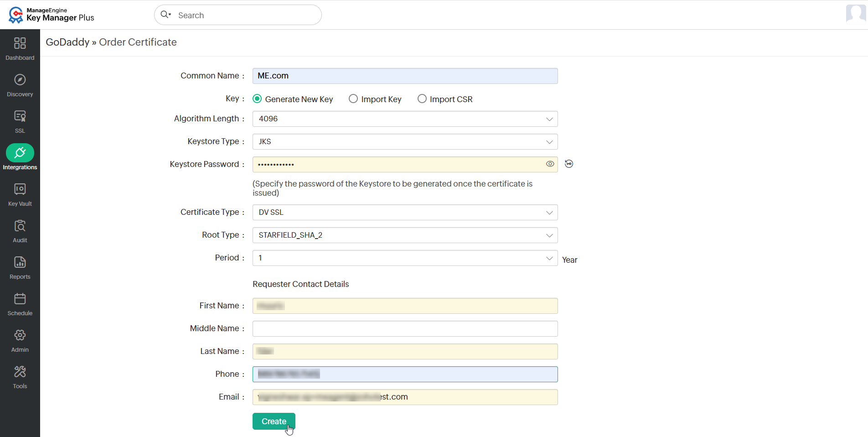The width and height of the screenshot is (868, 437).
Task: Open the Admin gear section
Action: click(20, 340)
